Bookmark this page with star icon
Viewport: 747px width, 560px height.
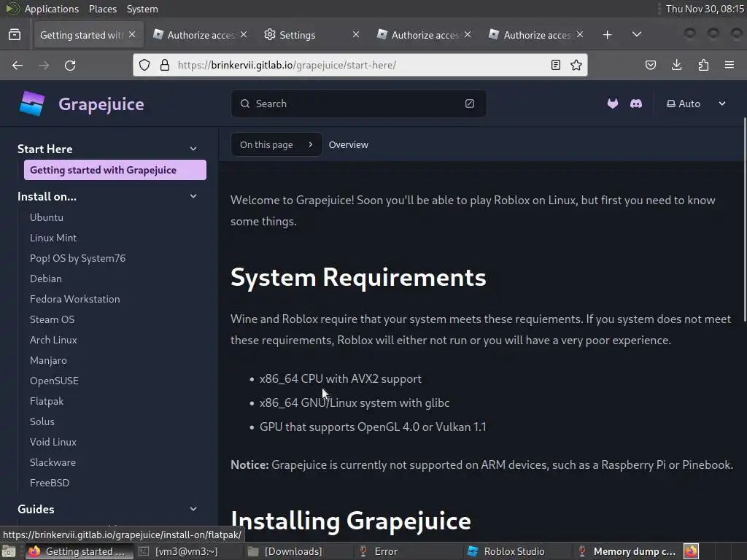pyautogui.click(x=576, y=65)
